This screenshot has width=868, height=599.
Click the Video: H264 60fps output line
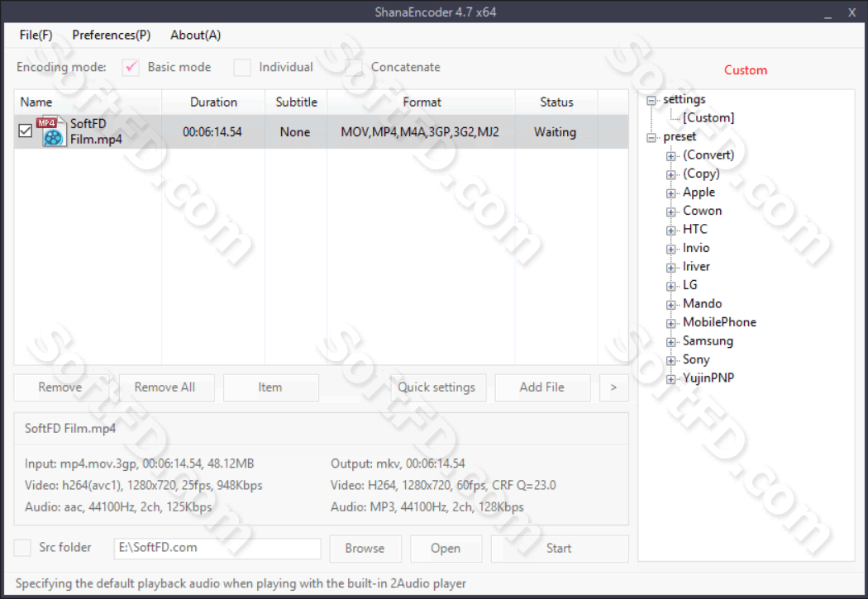pos(443,486)
